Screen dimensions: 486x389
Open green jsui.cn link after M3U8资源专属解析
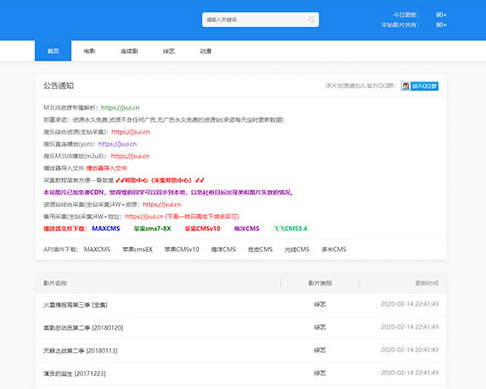tap(120, 108)
